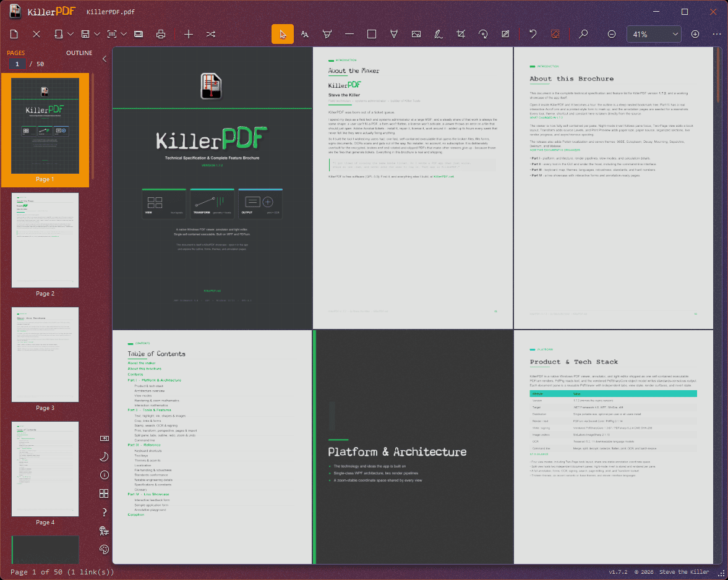The width and height of the screenshot is (728, 580).
Task: Click the open file icon in the toolbar
Action: coord(59,35)
